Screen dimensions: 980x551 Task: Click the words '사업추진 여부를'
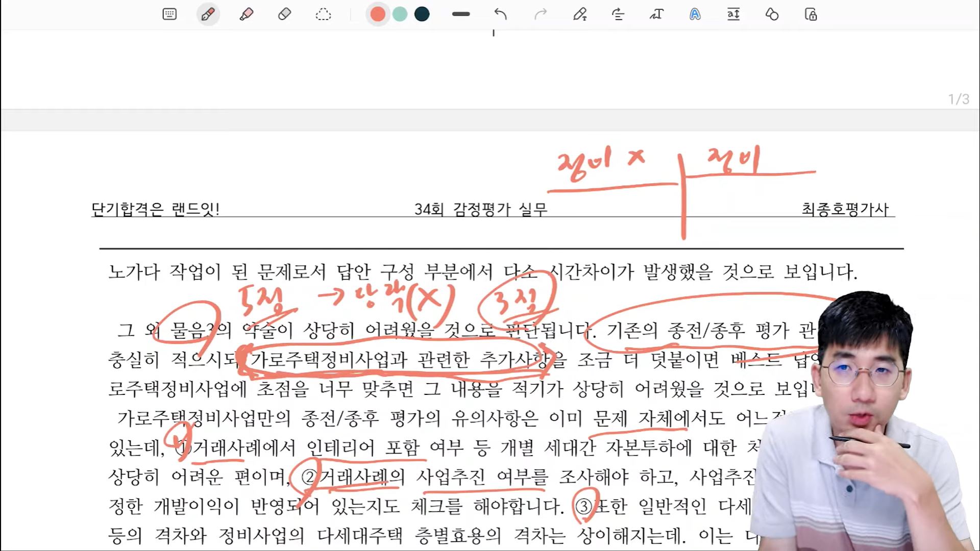[482, 477]
